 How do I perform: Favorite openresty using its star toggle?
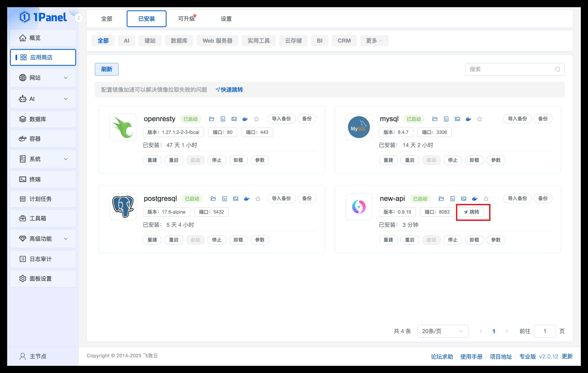pyautogui.click(x=256, y=119)
